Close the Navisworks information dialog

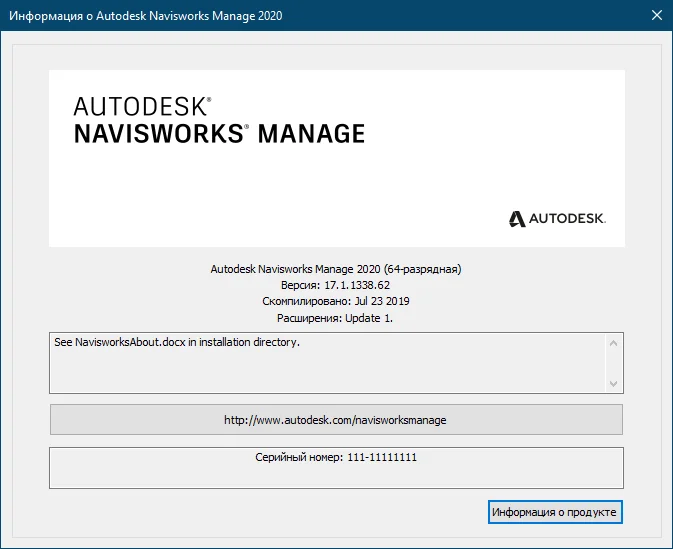coord(656,16)
